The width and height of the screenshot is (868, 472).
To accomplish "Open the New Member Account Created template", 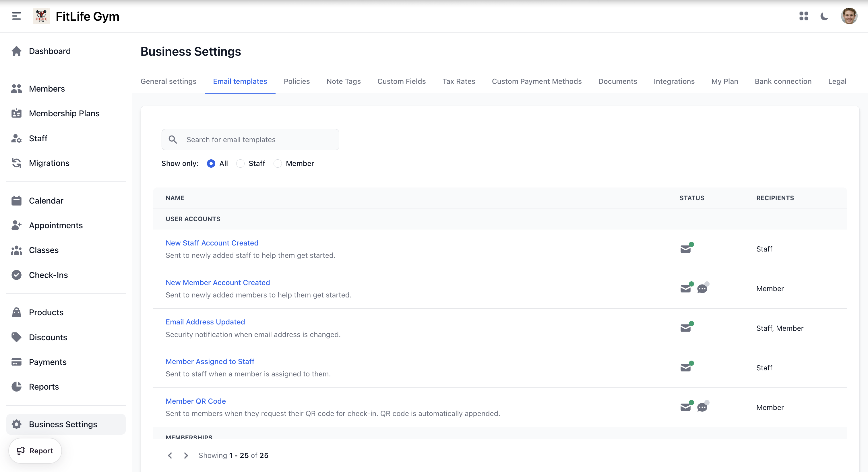I will (218, 283).
